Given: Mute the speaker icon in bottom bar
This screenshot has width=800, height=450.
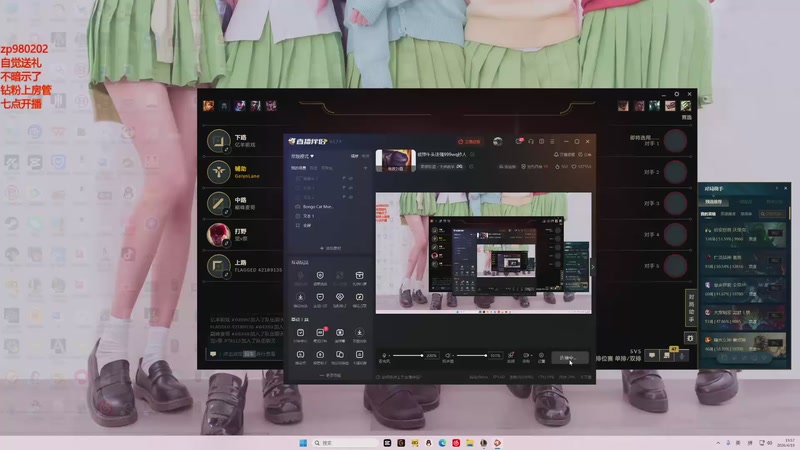Looking at the screenshot, I should (x=447, y=356).
